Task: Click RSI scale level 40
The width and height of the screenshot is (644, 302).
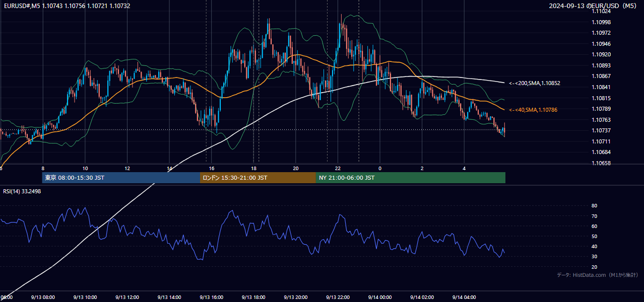Action: [594, 246]
